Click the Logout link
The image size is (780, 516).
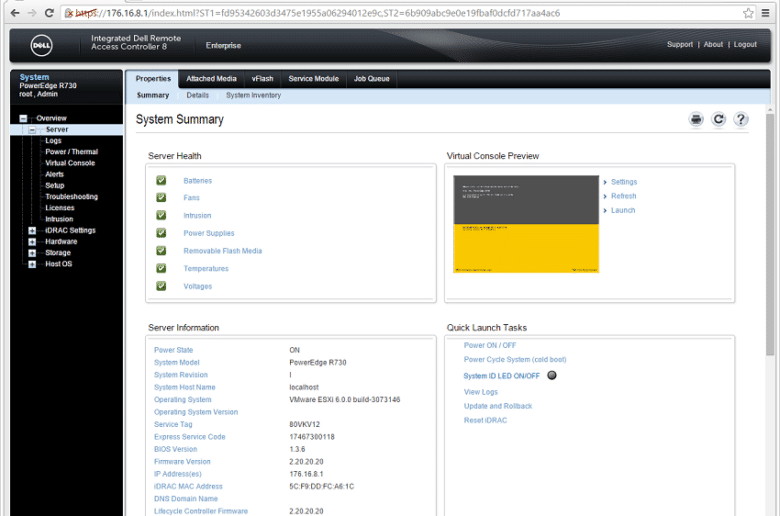[745, 44]
